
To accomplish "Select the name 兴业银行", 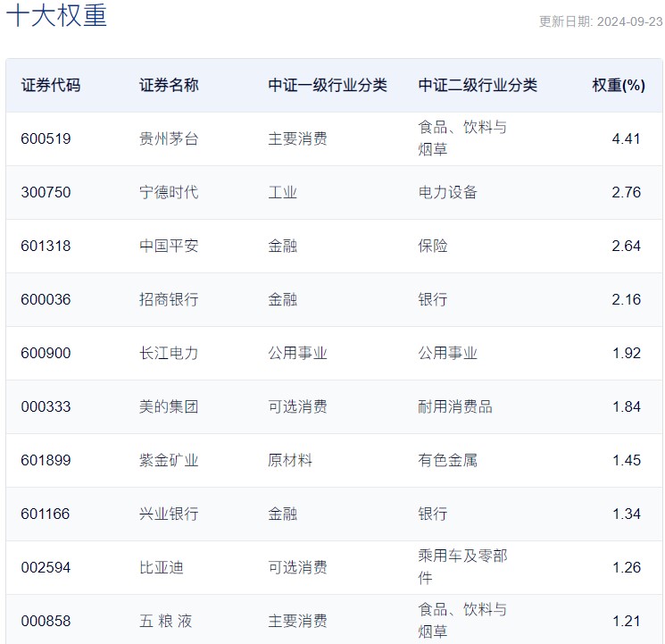I will [x=169, y=514].
